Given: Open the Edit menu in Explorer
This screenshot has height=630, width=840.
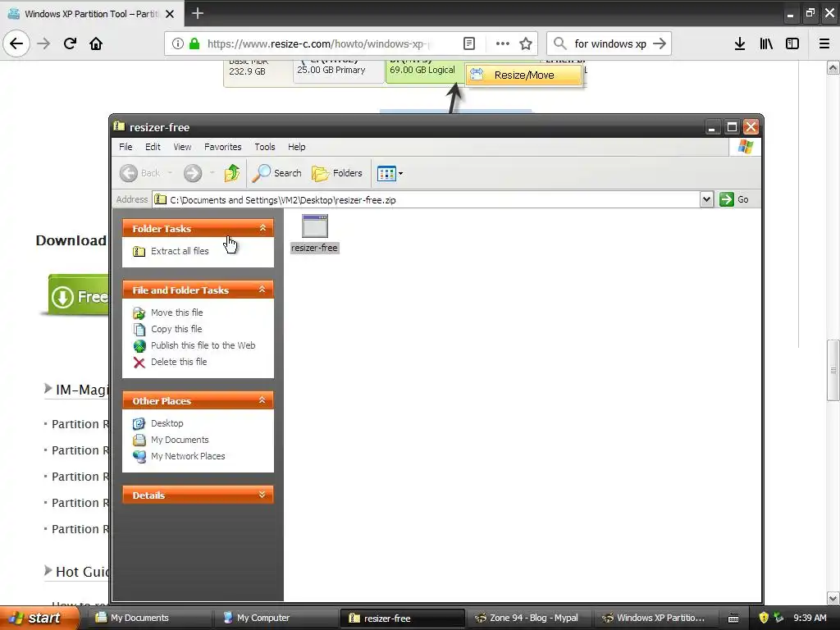Looking at the screenshot, I should tap(153, 147).
